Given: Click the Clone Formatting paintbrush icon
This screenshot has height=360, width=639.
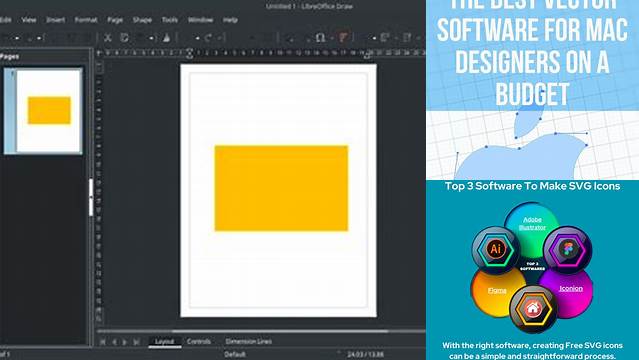Looking at the screenshot, I should (x=166, y=38).
